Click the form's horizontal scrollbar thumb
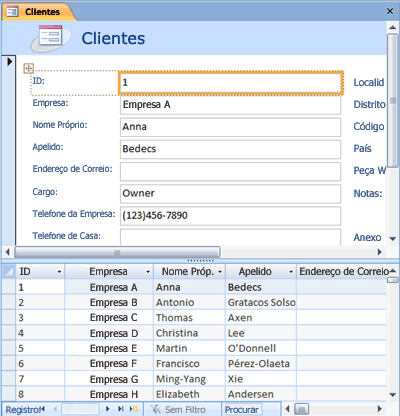The height and width of the screenshot is (416, 400). [x=117, y=252]
